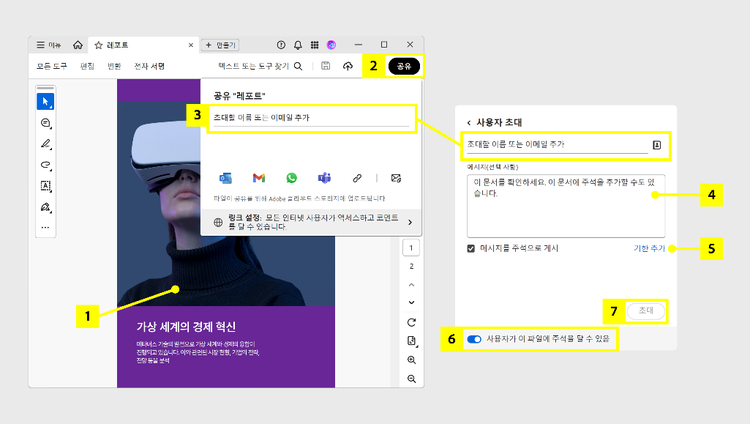750x424 pixels.
Task: Select the arrow selection tool
Action: click(45, 101)
